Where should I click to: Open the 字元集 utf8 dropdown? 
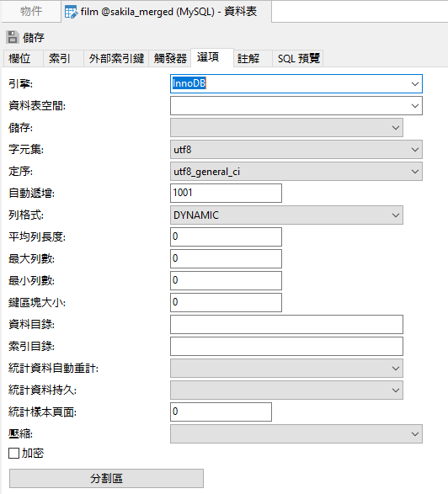pos(296,149)
